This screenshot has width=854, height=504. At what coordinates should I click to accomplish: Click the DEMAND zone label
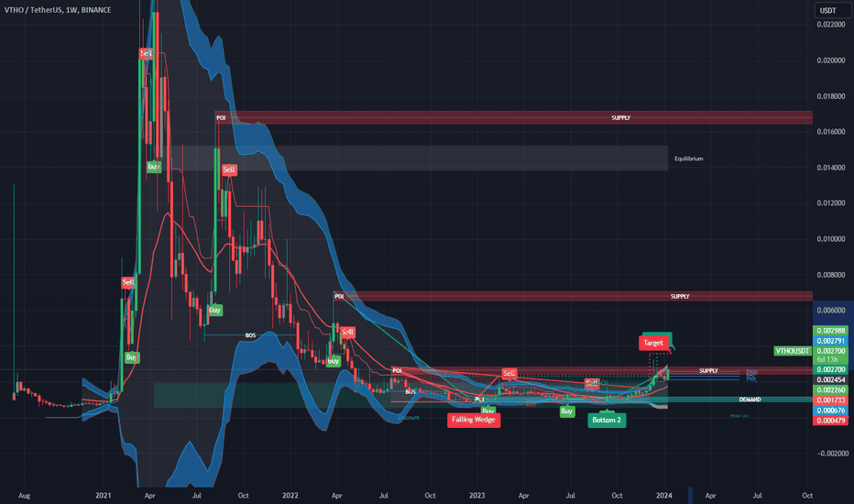[x=750, y=400]
